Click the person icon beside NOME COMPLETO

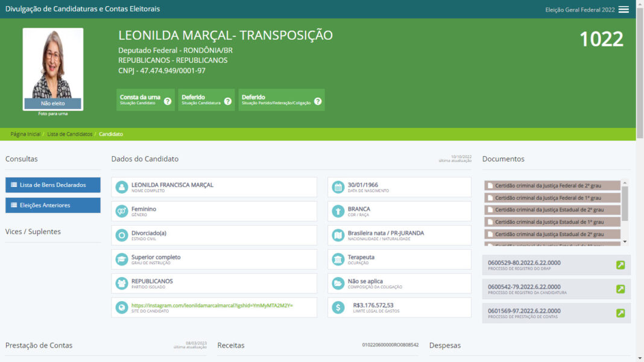[122, 186]
